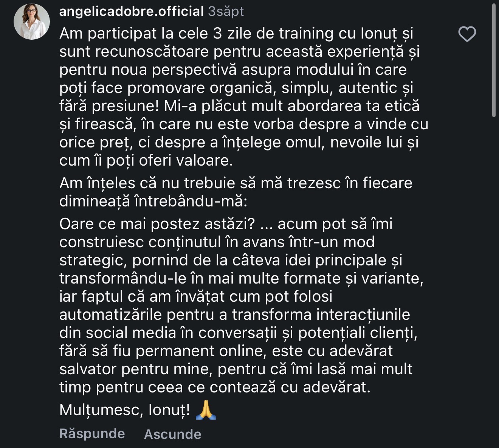Click the 3săpt timestamp
Image resolution: width=499 pixels, height=448 pixels.
point(226,11)
